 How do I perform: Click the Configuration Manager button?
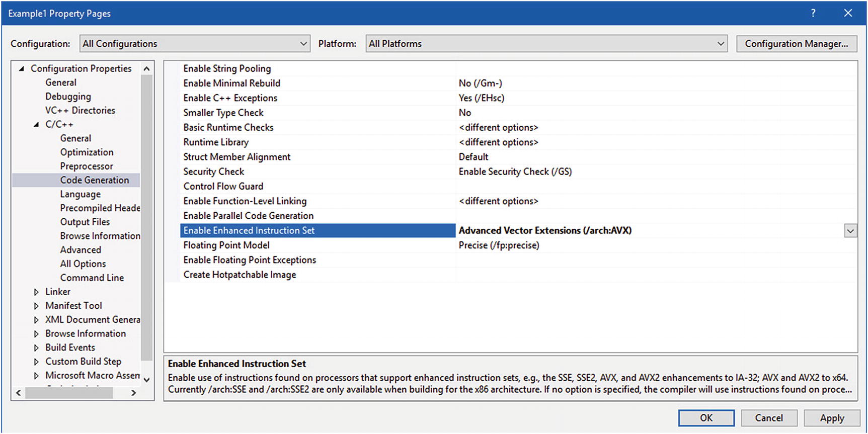pyautogui.click(x=796, y=44)
